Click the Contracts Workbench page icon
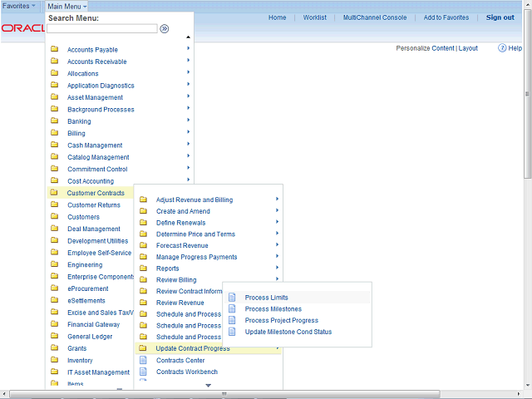The image size is (532, 399). (144, 372)
